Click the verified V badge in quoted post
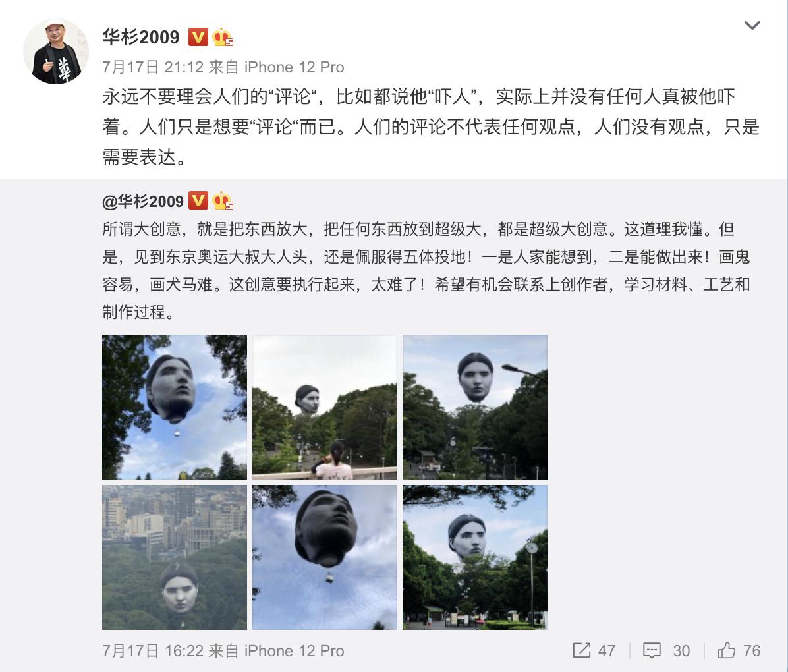The image size is (788, 672). click(198, 200)
